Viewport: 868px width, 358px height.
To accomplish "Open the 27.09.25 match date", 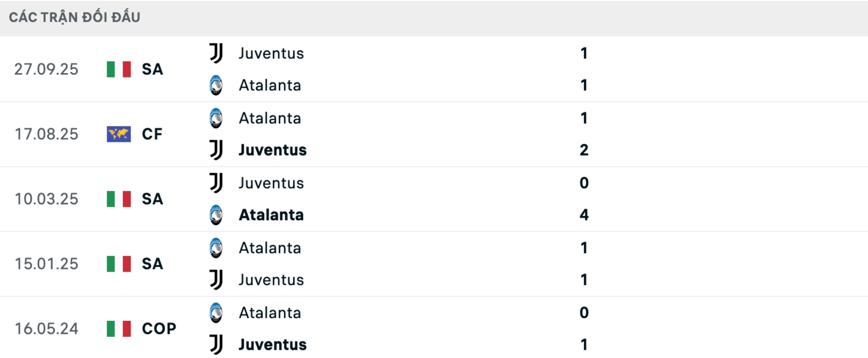I will (x=46, y=69).
